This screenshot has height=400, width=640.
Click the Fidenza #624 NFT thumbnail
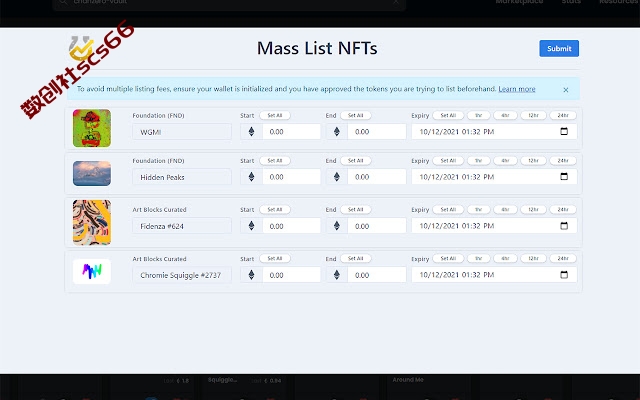(x=92, y=222)
